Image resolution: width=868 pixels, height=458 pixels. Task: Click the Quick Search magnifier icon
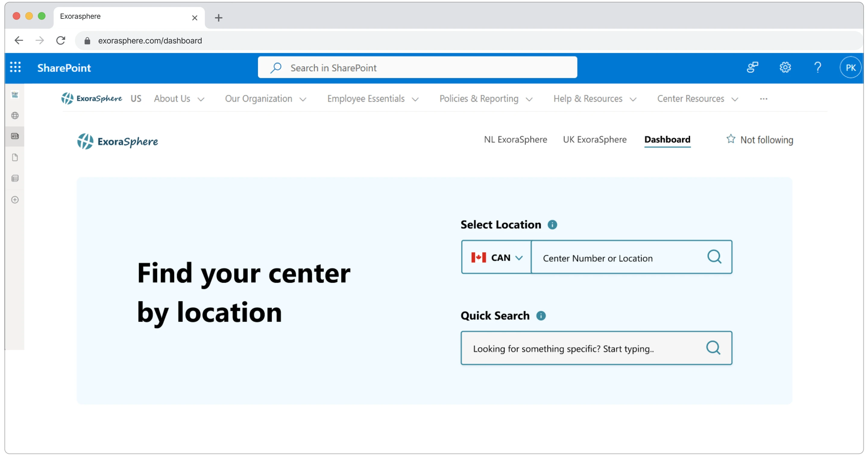pos(713,348)
